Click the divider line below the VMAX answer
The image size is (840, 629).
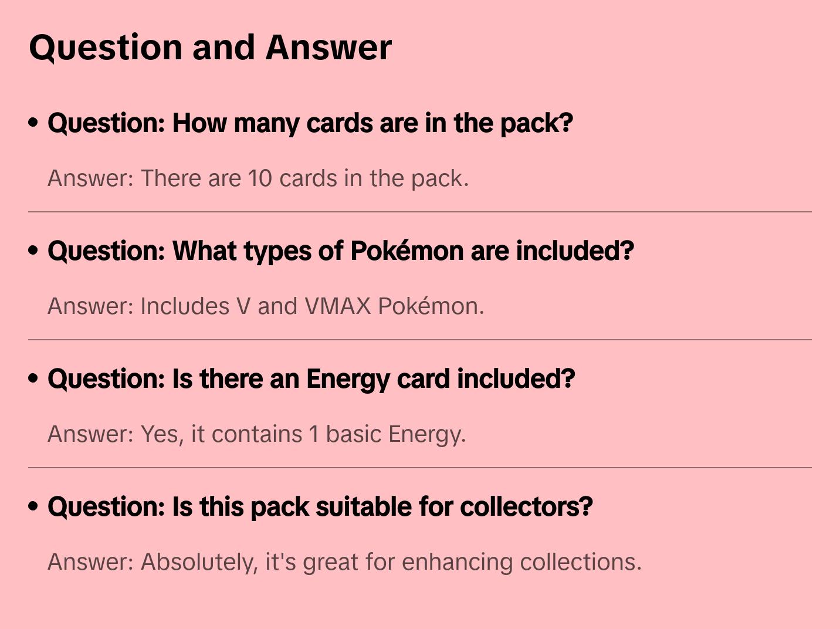[x=420, y=340]
